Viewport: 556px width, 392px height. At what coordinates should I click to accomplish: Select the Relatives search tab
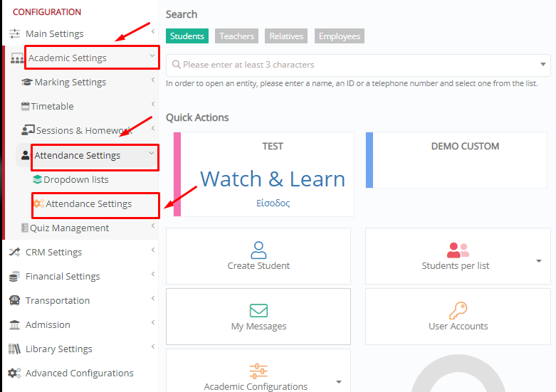point(286,36)
